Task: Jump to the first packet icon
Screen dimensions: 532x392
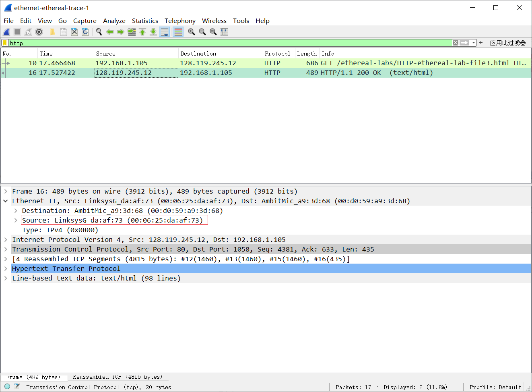Action: (142, 32)
